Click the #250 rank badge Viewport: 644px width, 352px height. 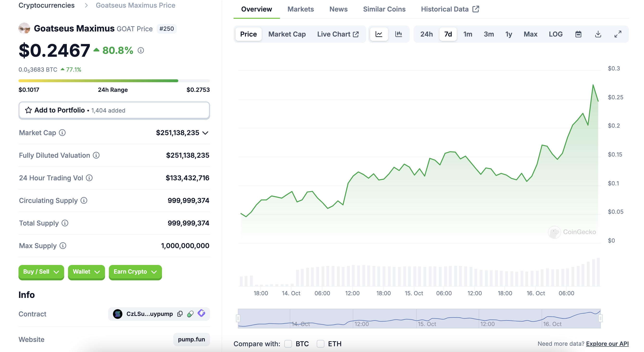[x=167, y=29]
